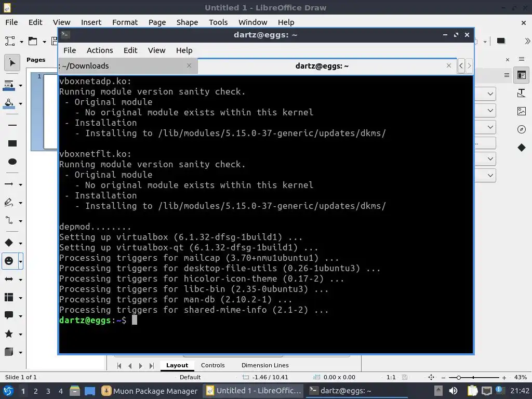
Task: Open the Stars and Banners dropdown arrow
Action: click(x=20, y=334)
